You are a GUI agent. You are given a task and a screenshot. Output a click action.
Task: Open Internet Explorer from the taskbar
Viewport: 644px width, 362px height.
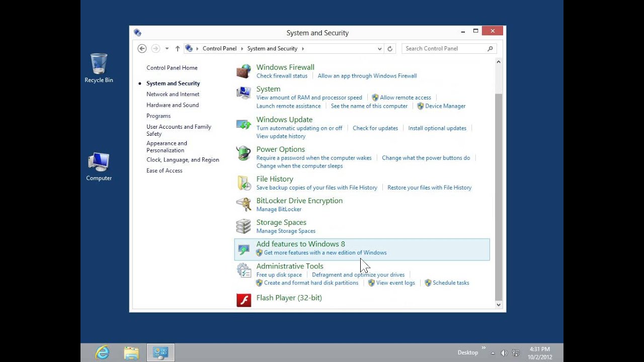(103, 352)
